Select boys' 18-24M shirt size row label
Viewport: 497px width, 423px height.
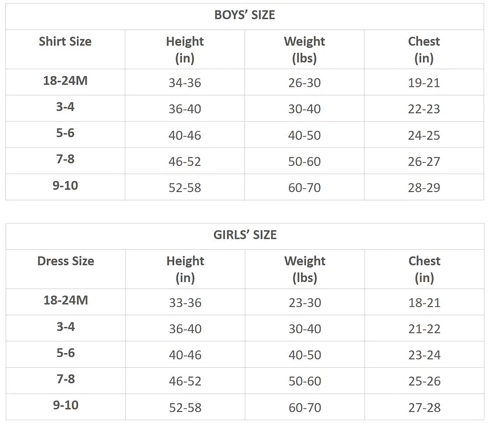click(x=65, y=81)
